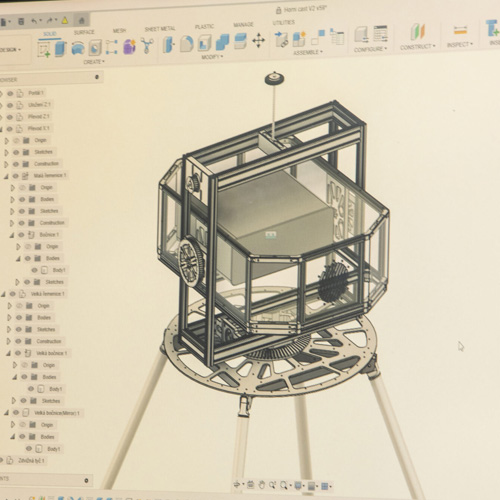Open the Change Parameters table icon
The height and width of the screenshot is (500, 500).
(380, 33)
